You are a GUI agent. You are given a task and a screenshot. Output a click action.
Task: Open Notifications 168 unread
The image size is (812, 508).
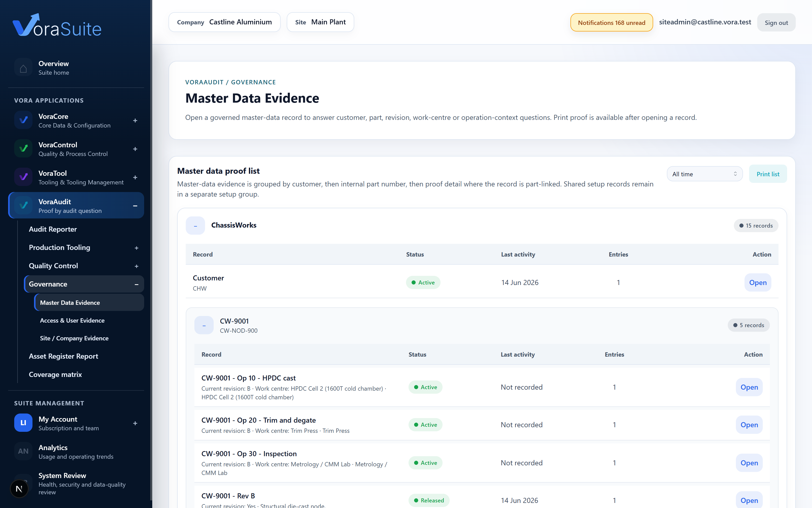[612, 23]
